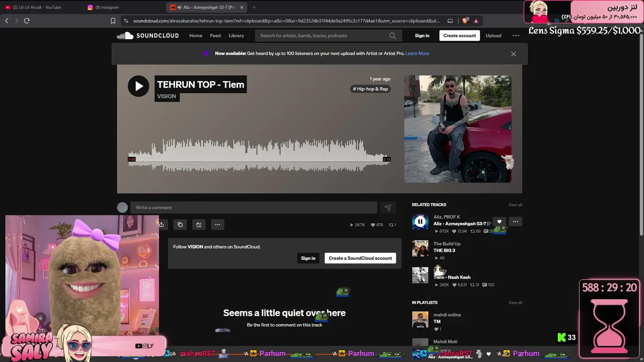This screenshot has width=644, height=362.
Task: Open the Tiem - Nash Kesh artwork
Action: 420,276
